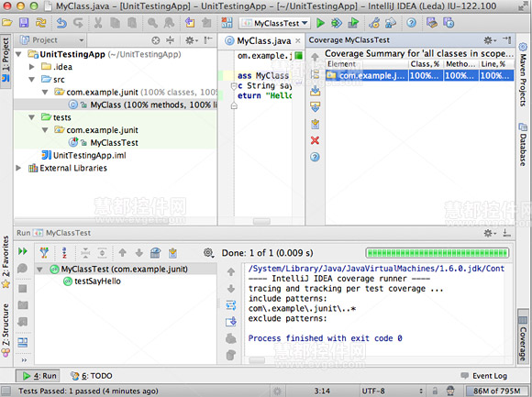
Task: Collapse the com.example.junit package under src
Action: point(45,92)
